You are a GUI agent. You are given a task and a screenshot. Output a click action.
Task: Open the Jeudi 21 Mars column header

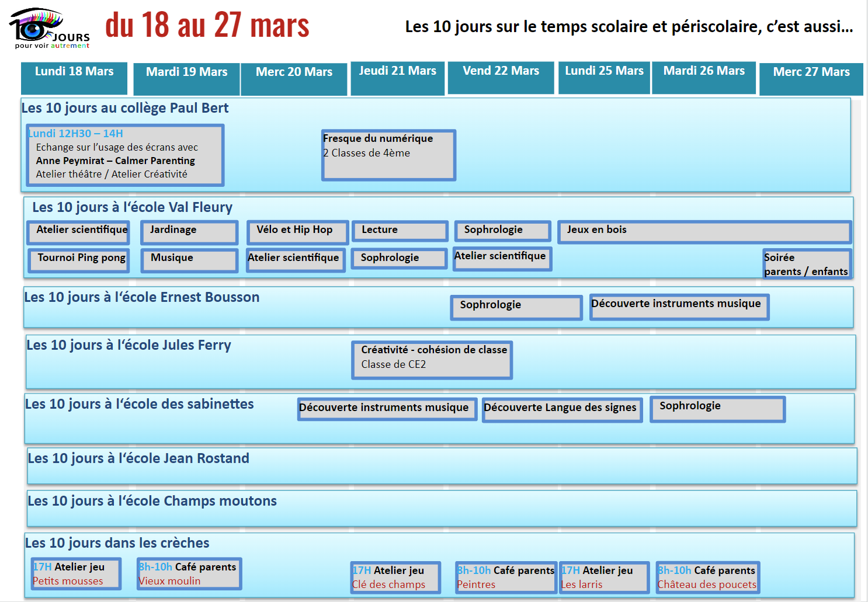[397, 78]
